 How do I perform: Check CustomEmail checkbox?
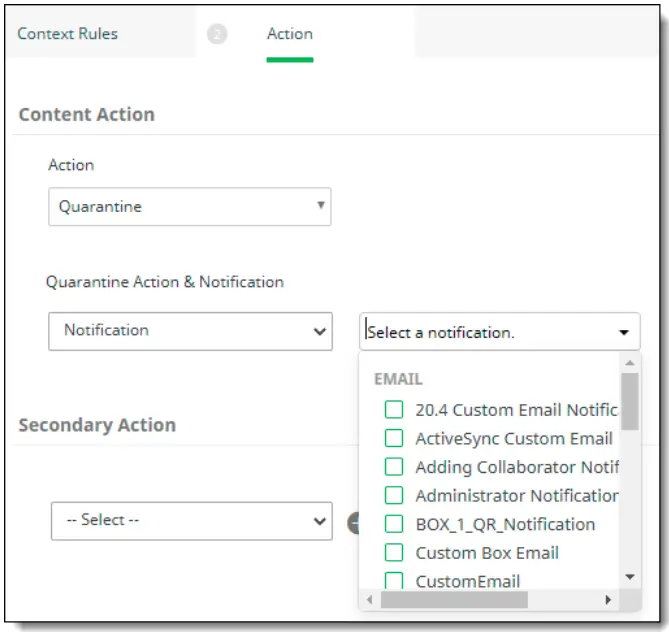click(x=393, y=580)
